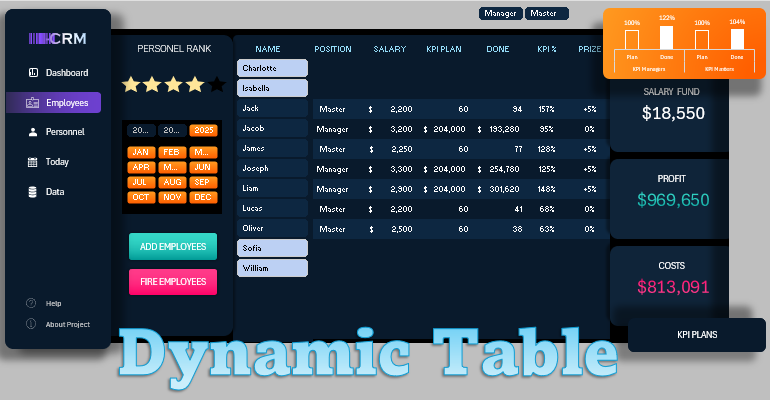Viewport: 770px width, 400px height.
Task: Rate personnel with the first star
Action: [x=130, y=85]
